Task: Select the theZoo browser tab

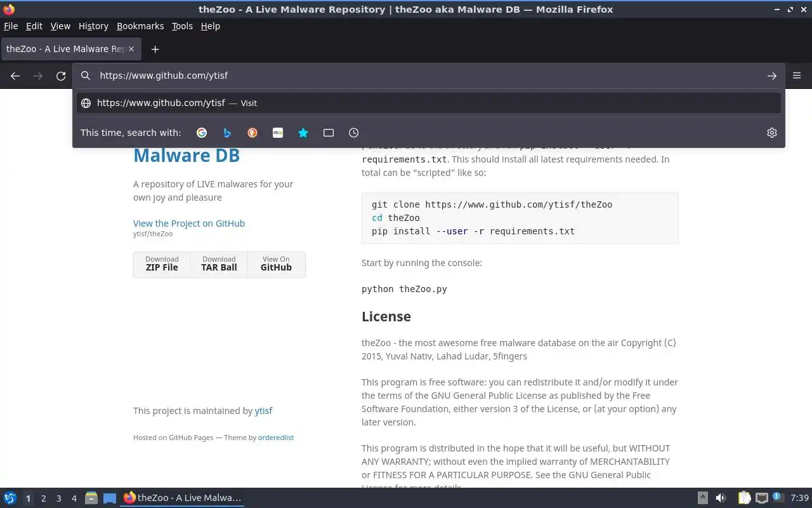Action: click(70, 49)
